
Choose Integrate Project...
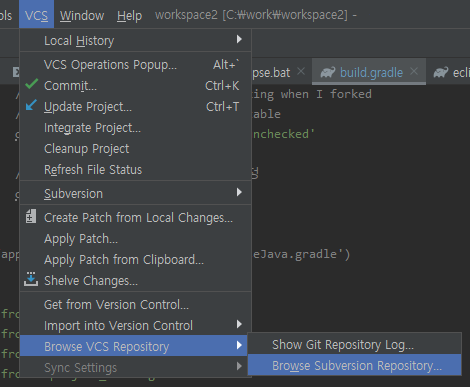coord(135,128)
